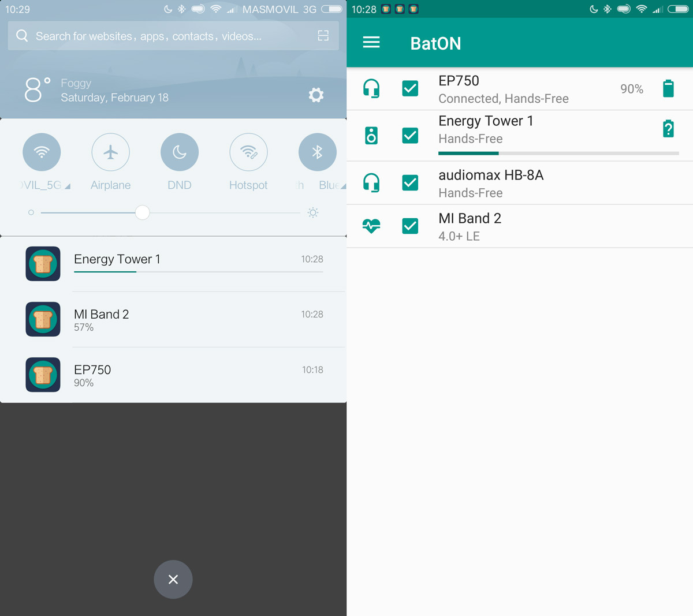Screen dimensions: 693x616
Task: Click the toast icon of EP750 notification
Action: [x=43, y=375]
